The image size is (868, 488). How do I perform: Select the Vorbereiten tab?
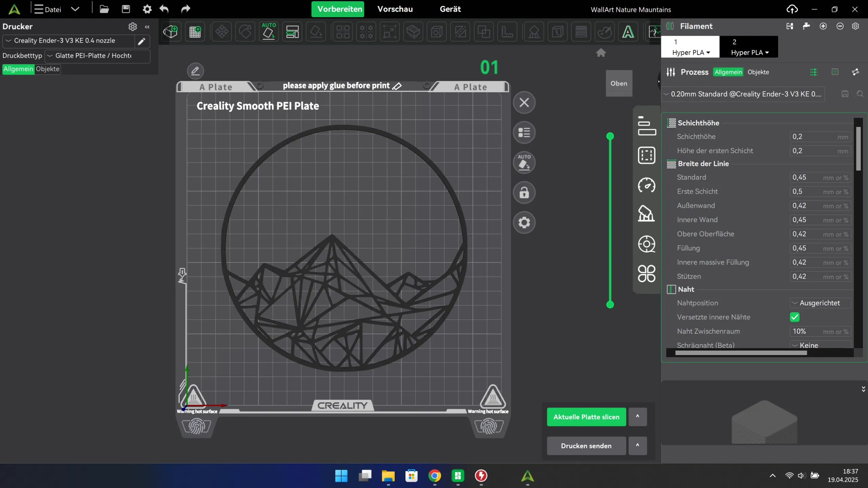[338, 9]
